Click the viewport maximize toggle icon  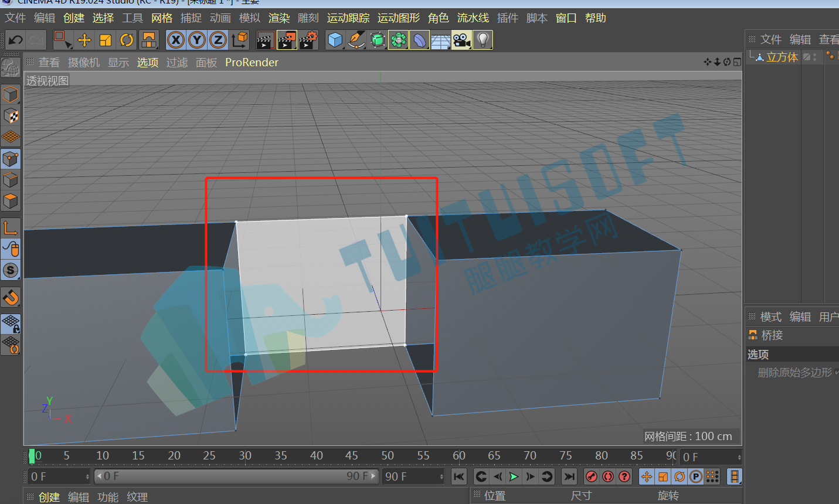pyautogui.click(x=737, y=62)
